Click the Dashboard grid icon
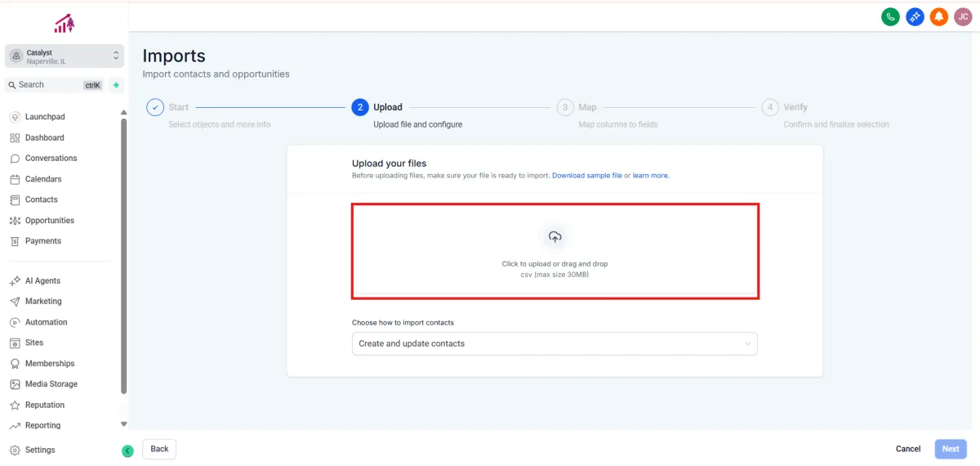 click(x=15, y=137)
